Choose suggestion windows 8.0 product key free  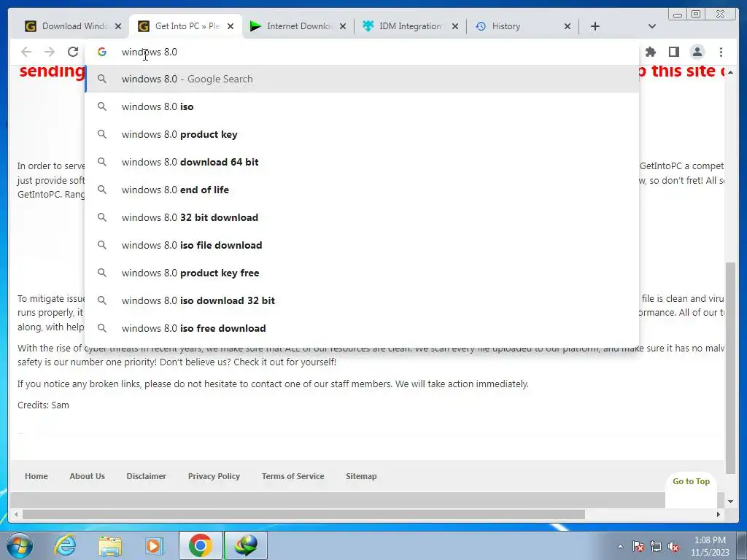(x=362, y=273)
